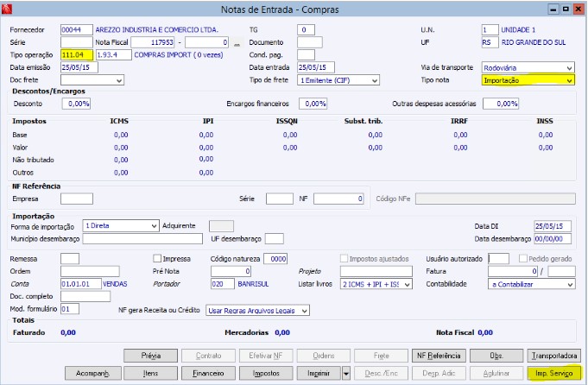Click the NF Referência NF number field

coord(338,199)
